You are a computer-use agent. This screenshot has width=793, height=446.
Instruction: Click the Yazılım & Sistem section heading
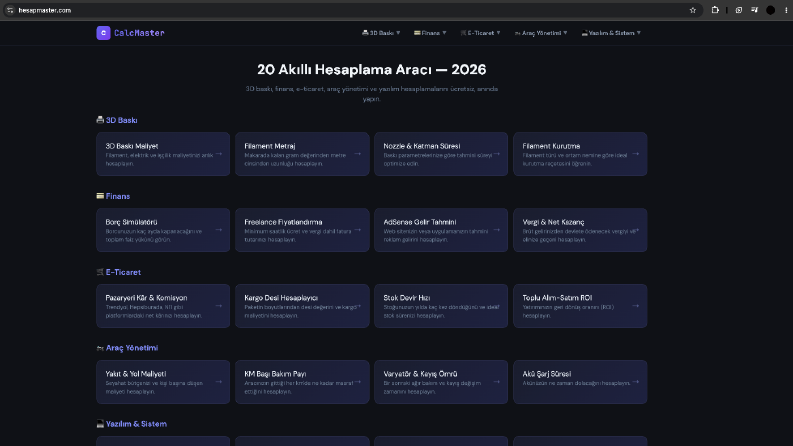[136, 424]
